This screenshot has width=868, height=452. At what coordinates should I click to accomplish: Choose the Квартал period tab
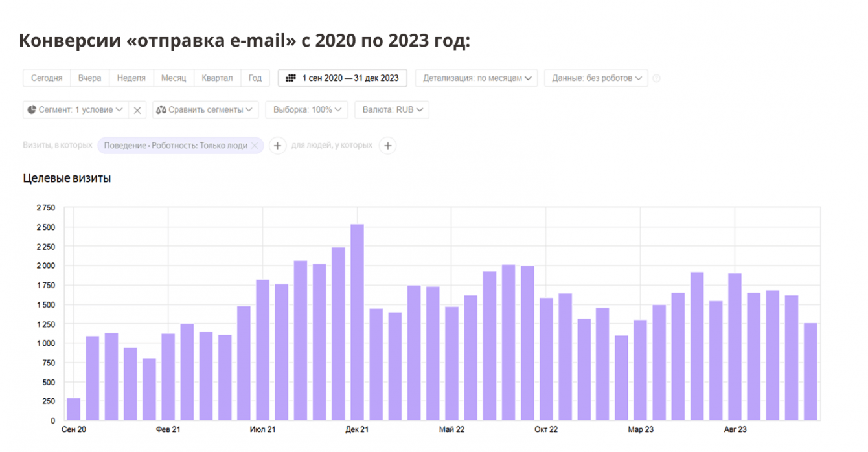(217, 78)
